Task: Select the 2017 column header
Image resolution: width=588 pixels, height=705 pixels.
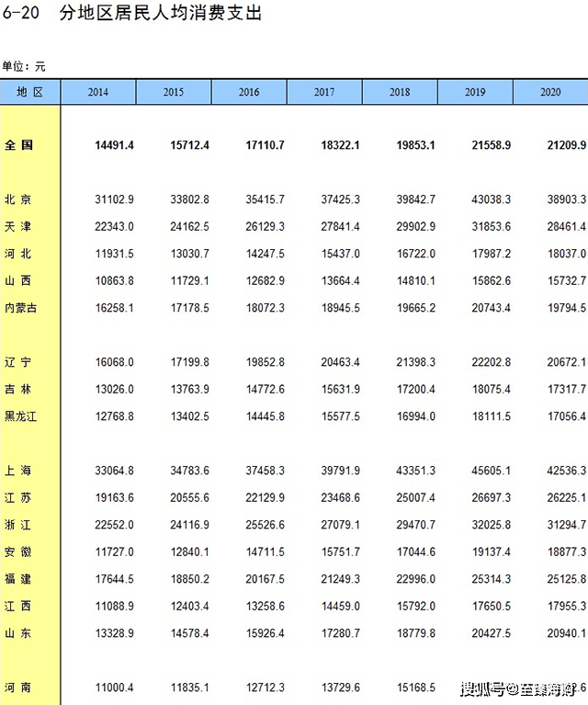Action: tap(324, 92)
